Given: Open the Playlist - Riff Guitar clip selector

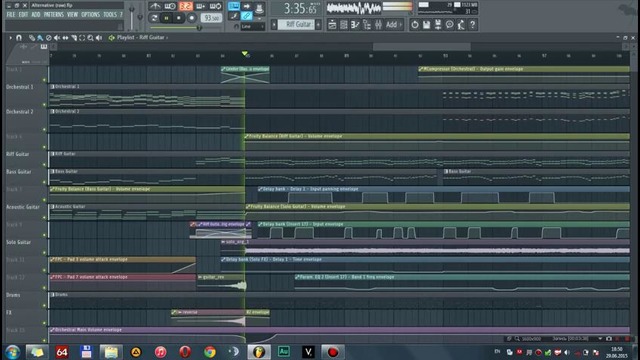Looking at the screenshot, I should click(142, 38).
